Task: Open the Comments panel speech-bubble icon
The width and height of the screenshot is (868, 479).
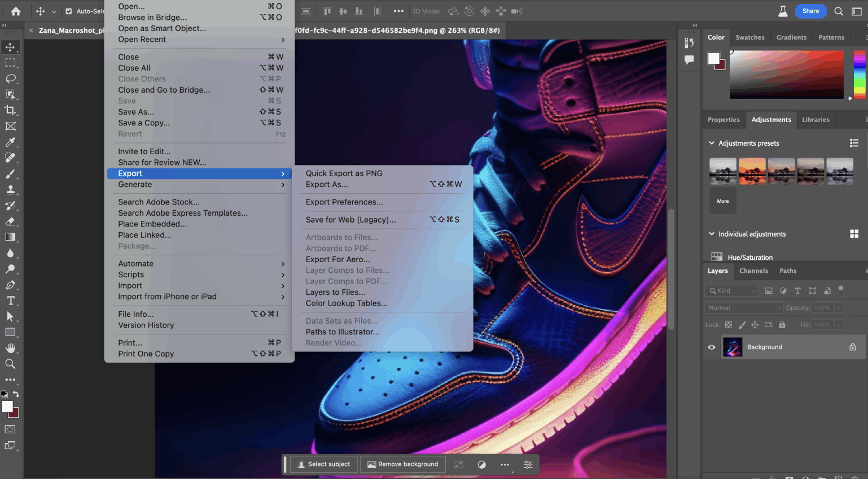Action: pyautogui.click(x=689, y=60)
